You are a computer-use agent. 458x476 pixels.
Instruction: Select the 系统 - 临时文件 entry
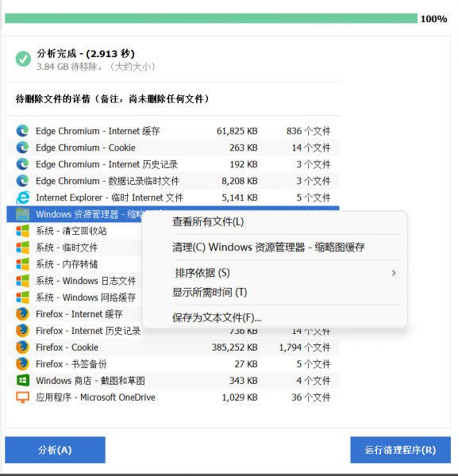coord(67,248)
